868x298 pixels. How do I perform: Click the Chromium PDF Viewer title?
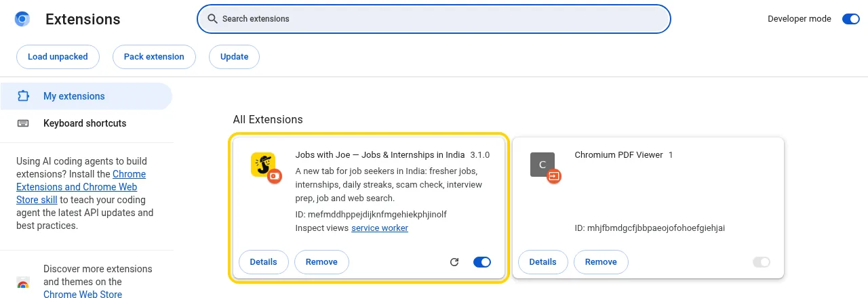coord(618,154)
